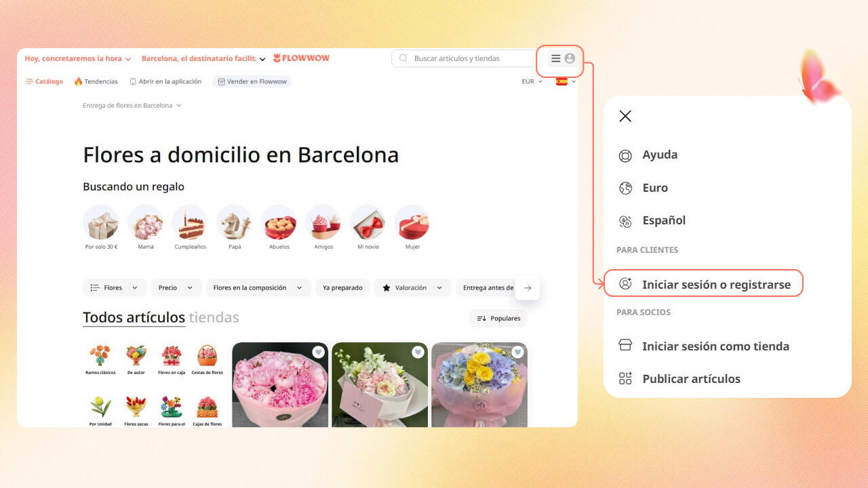Open the Precio filter dropdown

[x=176, y=287]
